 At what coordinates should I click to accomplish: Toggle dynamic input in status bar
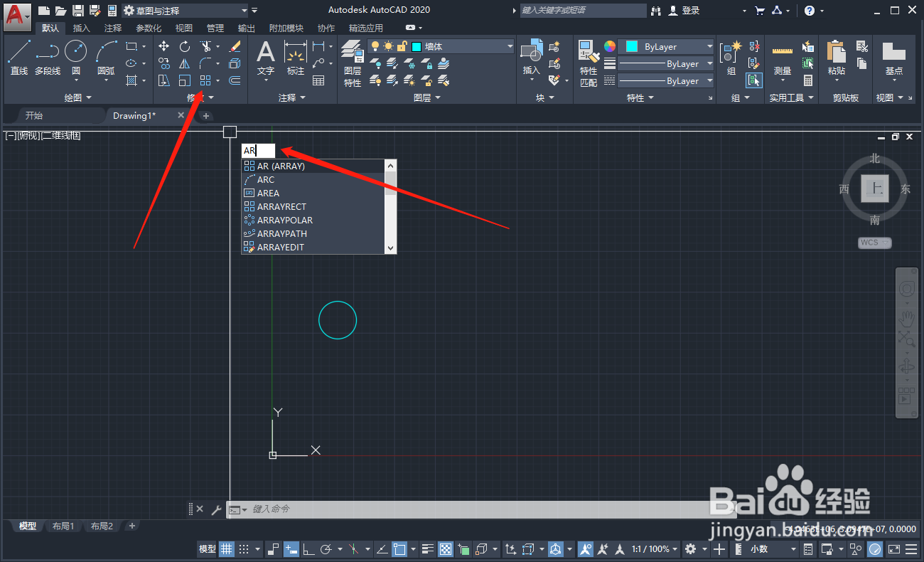[x=291, y=549]
